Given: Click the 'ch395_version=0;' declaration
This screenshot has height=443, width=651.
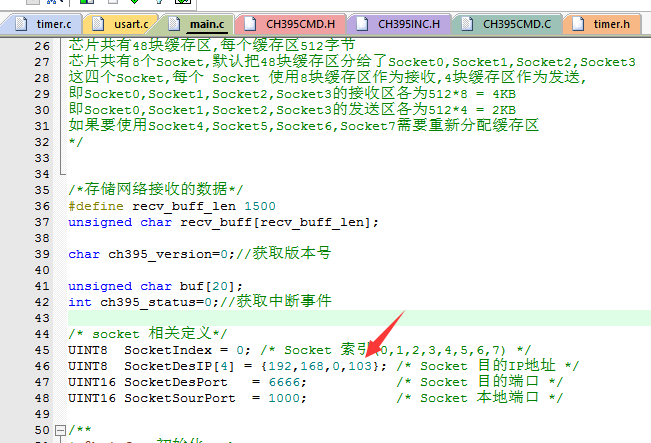Looking at the screenshot, I should pos(172,254).
